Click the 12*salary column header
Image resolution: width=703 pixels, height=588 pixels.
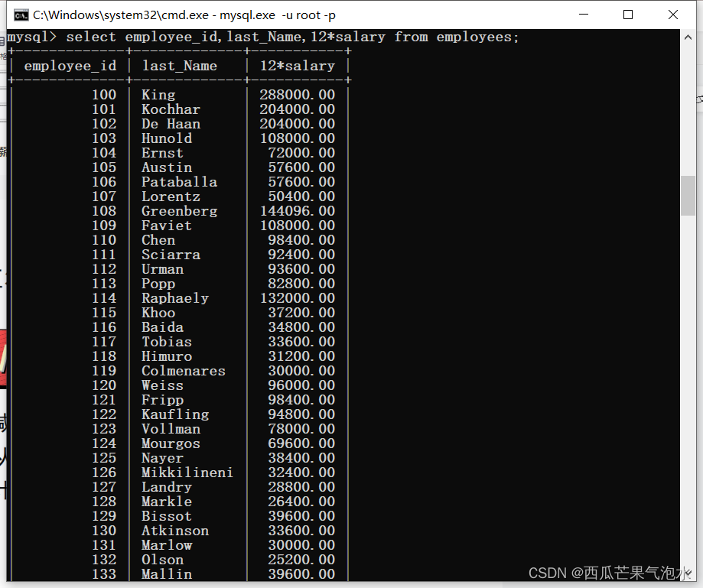(x=298, y=66)
